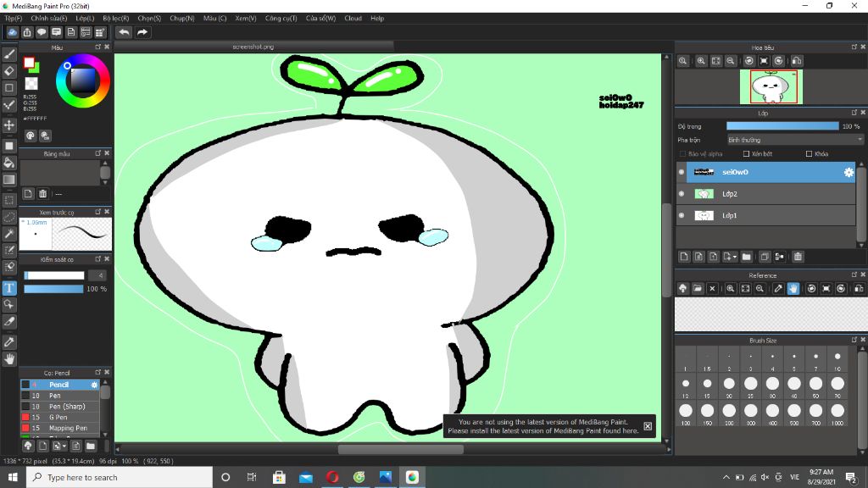Click the transparent color swatch

[31, 84]
